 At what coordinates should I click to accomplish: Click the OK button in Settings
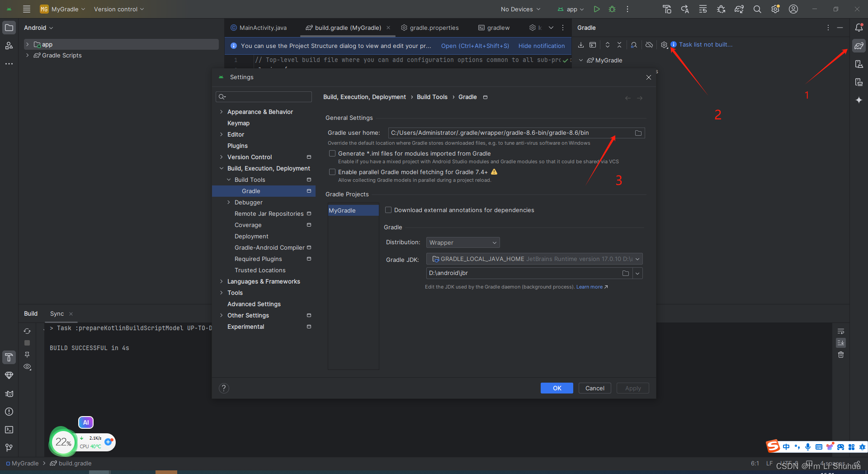pos(557,388)
